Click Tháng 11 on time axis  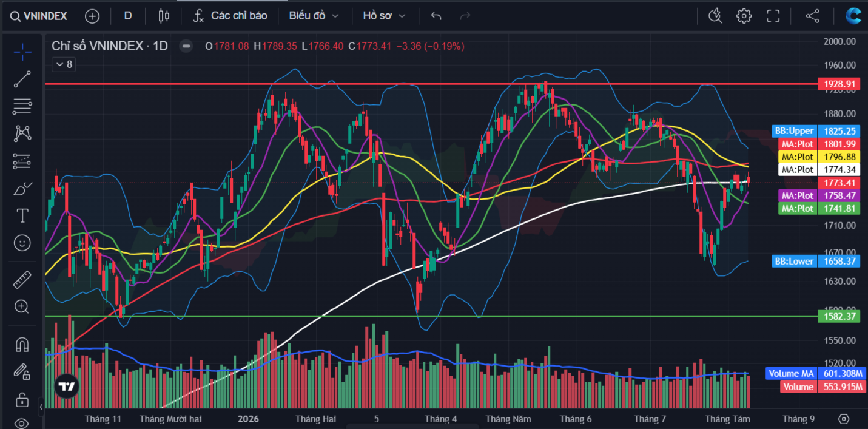tap(103, 419)
